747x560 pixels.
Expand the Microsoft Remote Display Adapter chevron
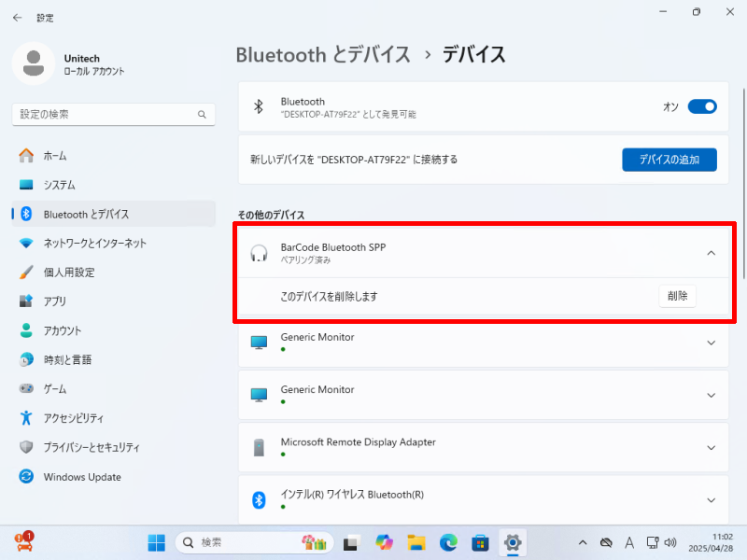[711, 448]
